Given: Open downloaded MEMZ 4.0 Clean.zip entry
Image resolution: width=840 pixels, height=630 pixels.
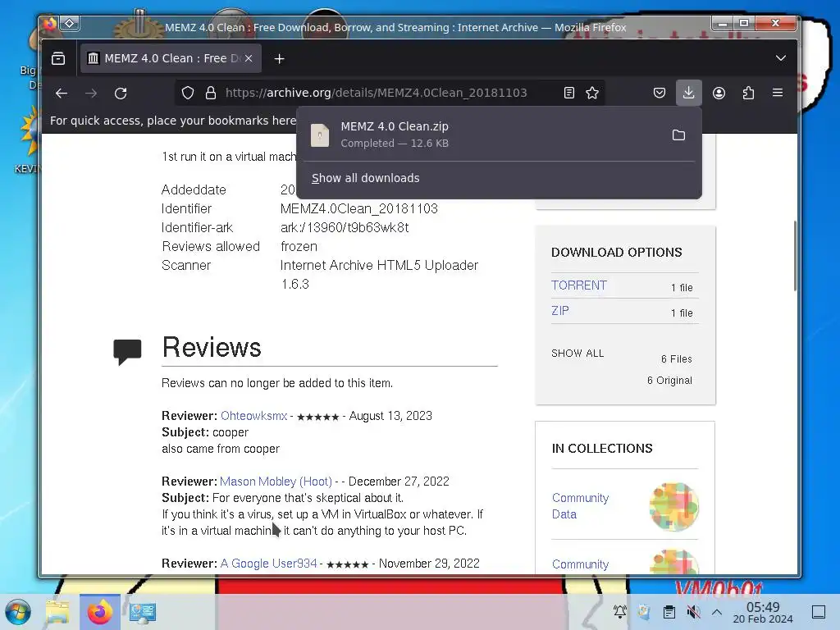Looking at the screenshot, I should point(482,135).
